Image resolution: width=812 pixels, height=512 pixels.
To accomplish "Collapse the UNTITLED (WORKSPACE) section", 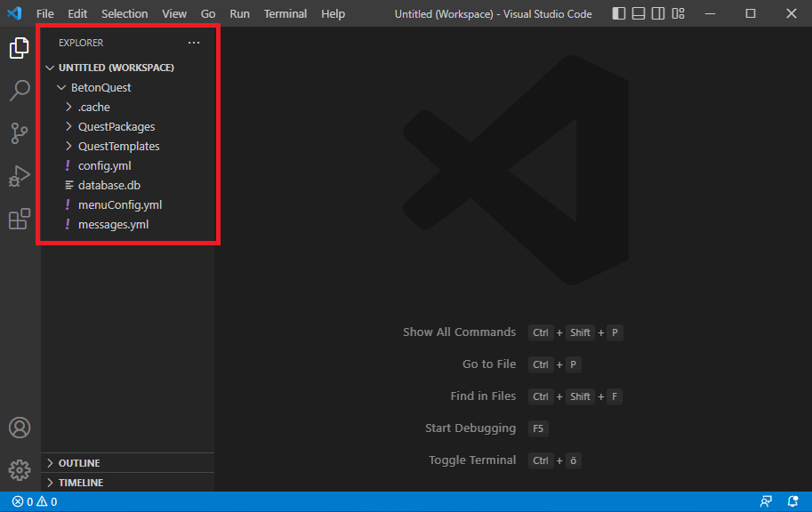I will pyautogui.click(x=127, y=68).
